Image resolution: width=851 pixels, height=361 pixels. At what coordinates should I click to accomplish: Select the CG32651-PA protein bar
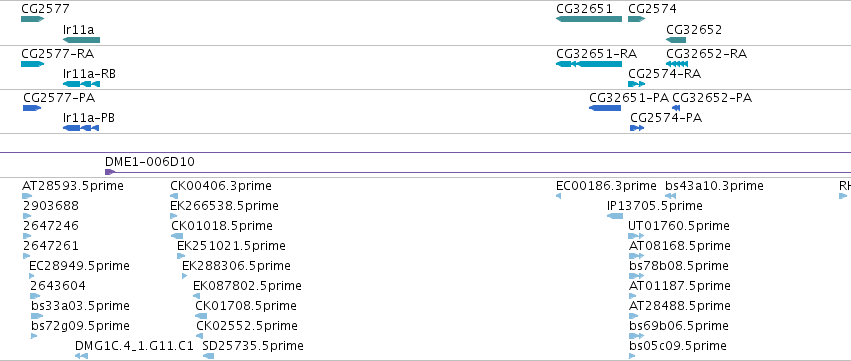pyautogui.click(x=605, y=108)
